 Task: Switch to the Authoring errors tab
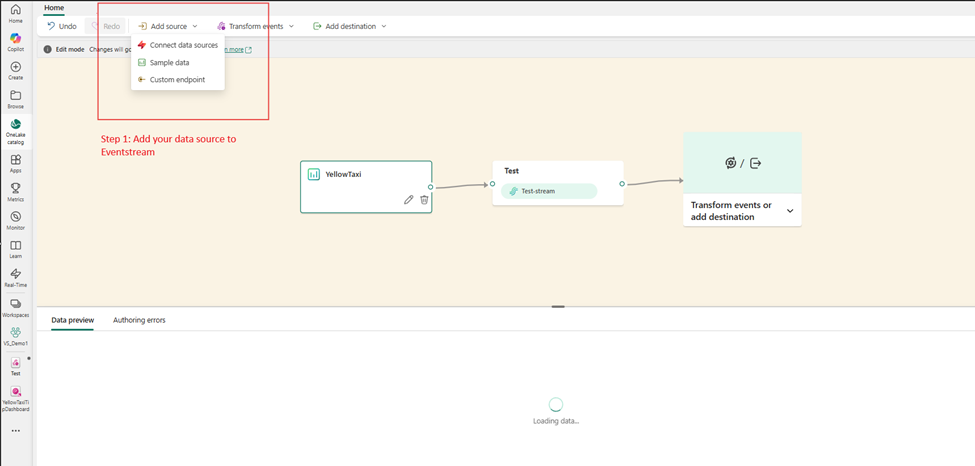point(139,320)
